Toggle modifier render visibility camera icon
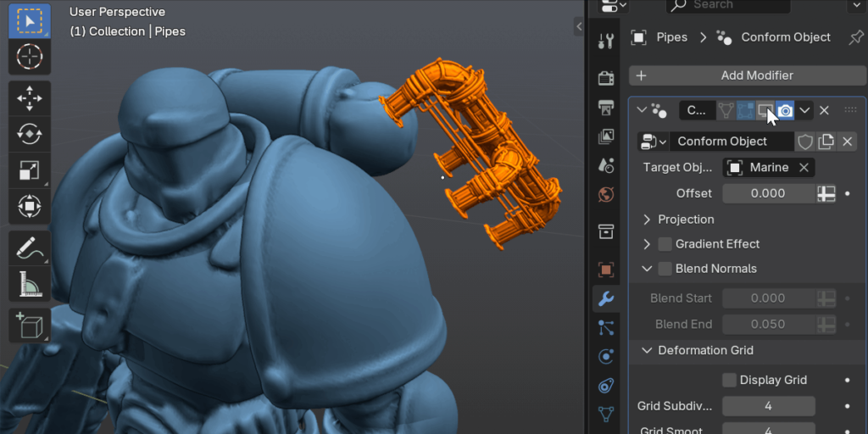 (x=785, y=110)
